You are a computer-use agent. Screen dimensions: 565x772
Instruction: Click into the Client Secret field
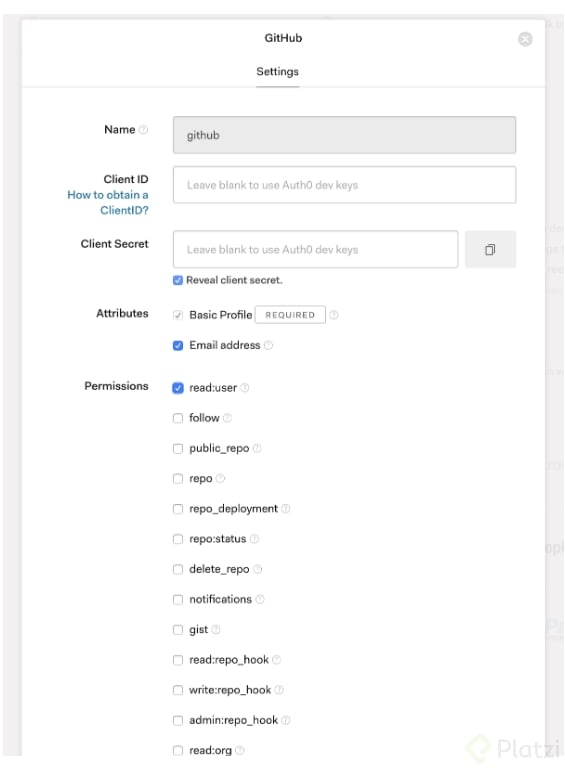[x=315, y=250]
